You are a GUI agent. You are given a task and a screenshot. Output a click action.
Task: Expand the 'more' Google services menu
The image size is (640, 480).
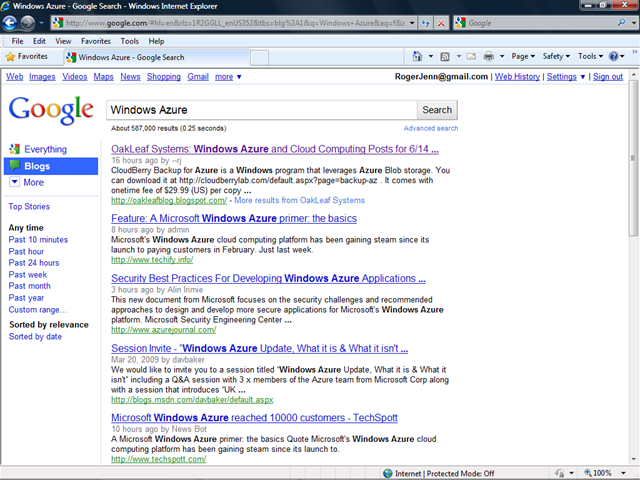pyautogui.click(x=228, y=77)
